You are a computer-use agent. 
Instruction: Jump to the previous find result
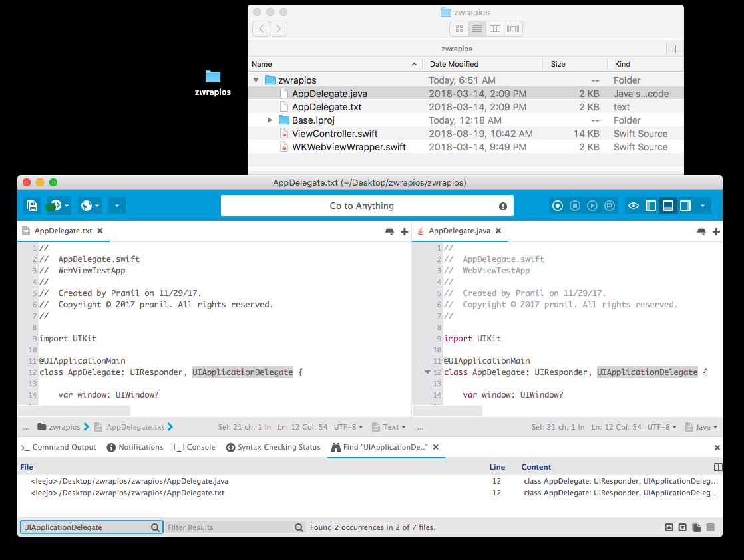coord(669,527)
